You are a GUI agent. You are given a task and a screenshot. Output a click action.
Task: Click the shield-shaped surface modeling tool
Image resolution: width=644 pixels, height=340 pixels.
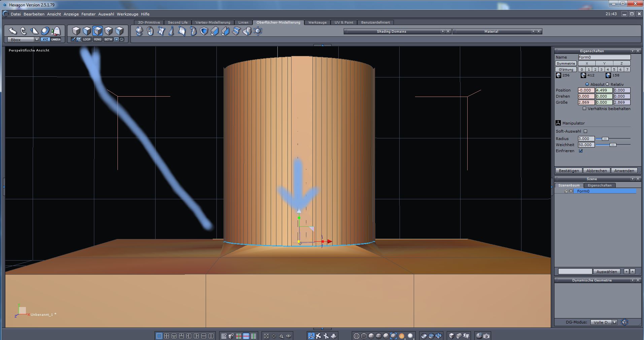(204, 31)
